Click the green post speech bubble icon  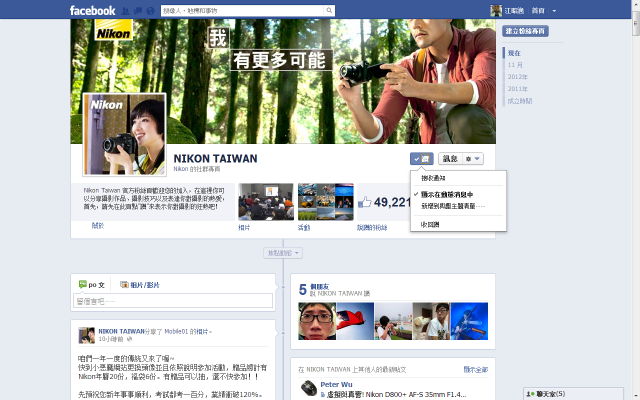(x=82, y=284)
